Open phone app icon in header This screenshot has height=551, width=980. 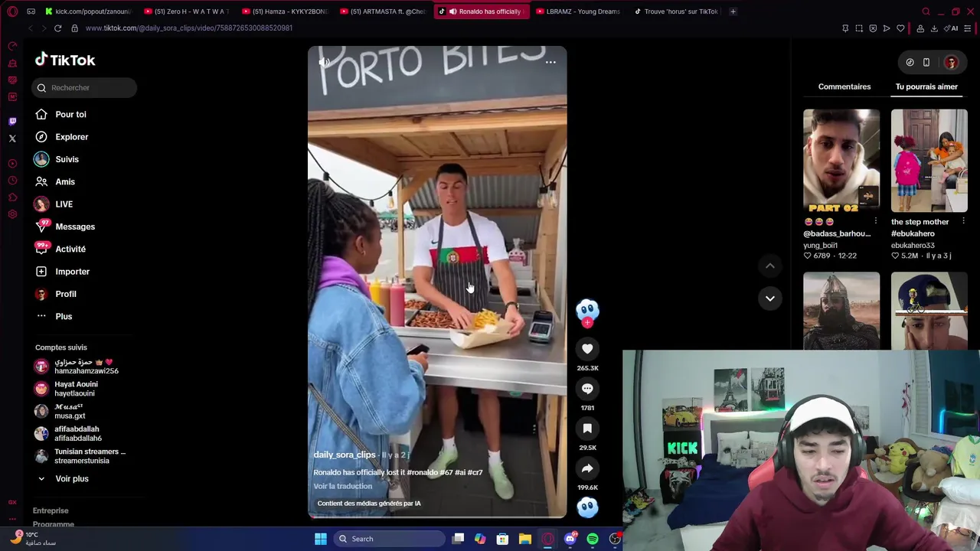(x=926, y=62)
